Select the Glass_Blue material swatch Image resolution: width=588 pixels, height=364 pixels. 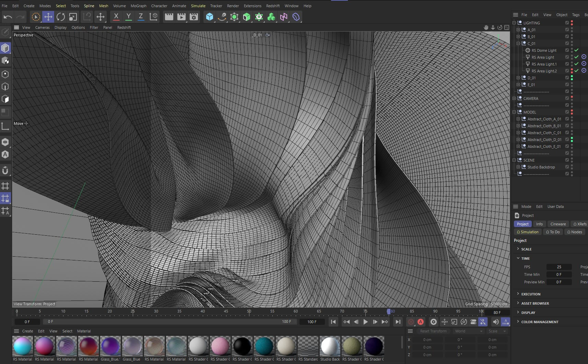tap(132, 347)
